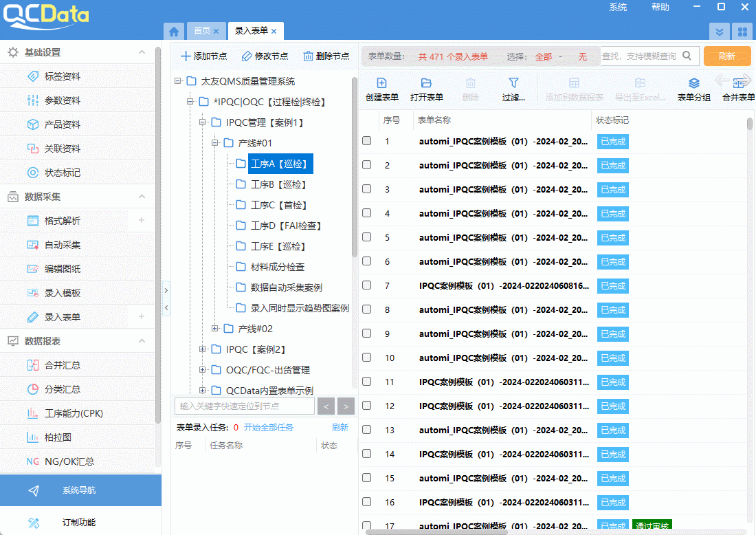This screenshot has height=535, width=756.
Task: Click the 过滤 filter icon
Action: coord(513,88)
